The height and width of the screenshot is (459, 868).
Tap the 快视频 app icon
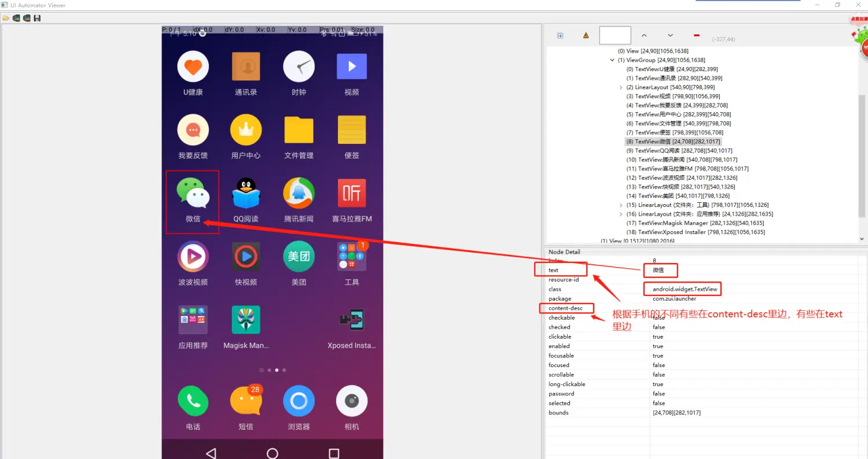(x=246, y=257)
